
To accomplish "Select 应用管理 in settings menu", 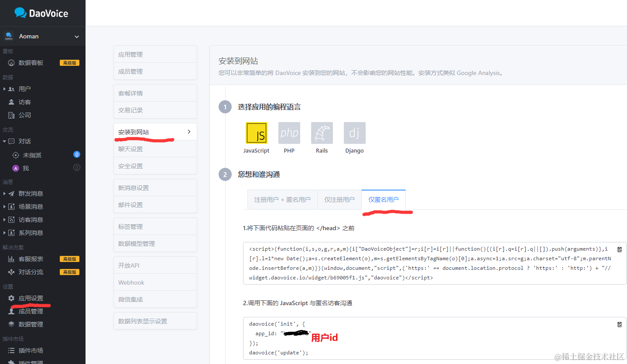I will [155, 54].
